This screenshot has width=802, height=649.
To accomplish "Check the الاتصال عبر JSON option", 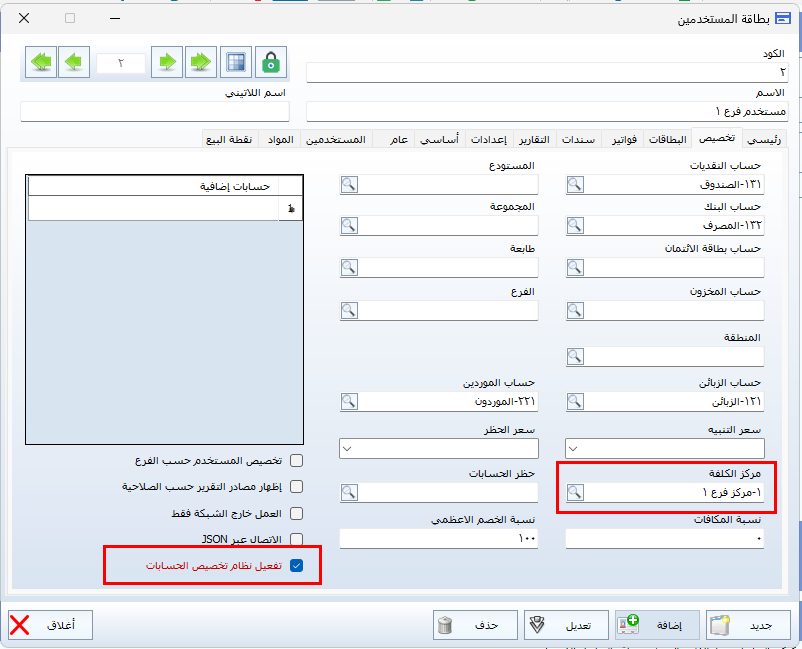I will (296, 539).
